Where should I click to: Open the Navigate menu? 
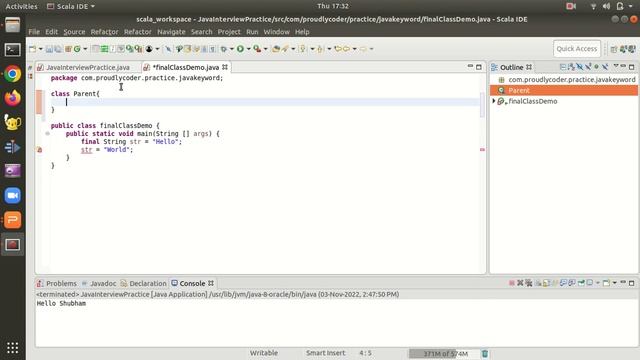(x=171, y=31)
